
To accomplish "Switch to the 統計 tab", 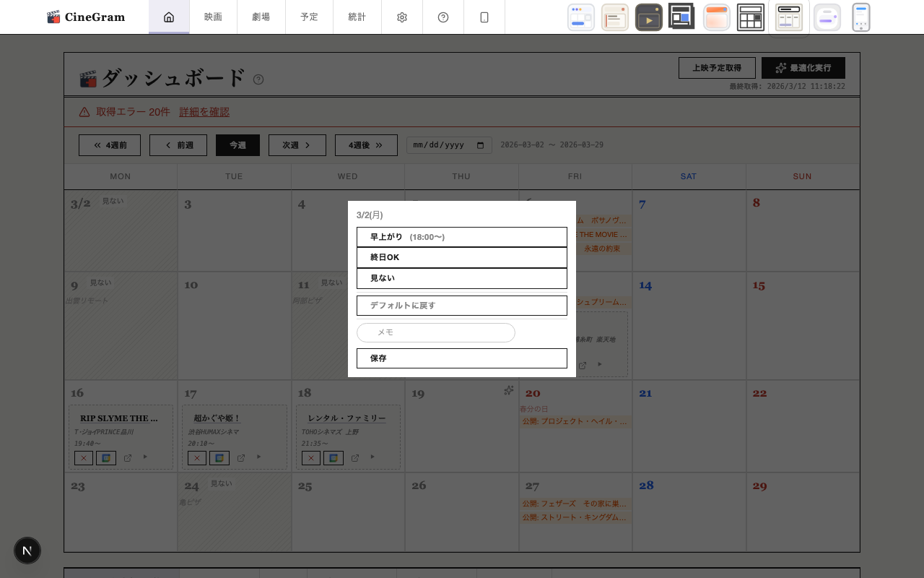I will tap(357, 17).
